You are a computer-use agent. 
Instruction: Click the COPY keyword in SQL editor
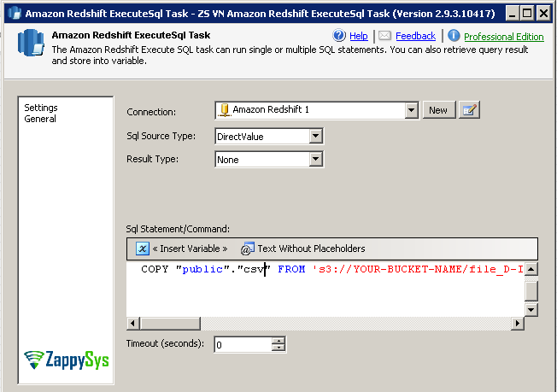[x=155, y=269]
